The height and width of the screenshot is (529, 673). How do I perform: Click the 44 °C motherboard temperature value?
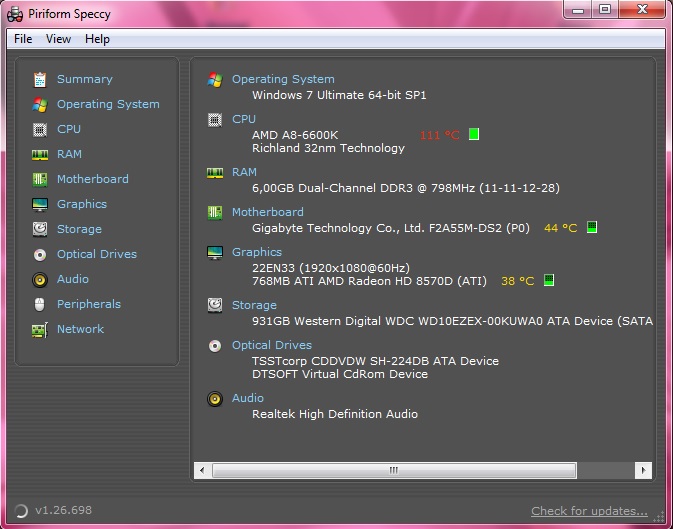click(561, 228)
